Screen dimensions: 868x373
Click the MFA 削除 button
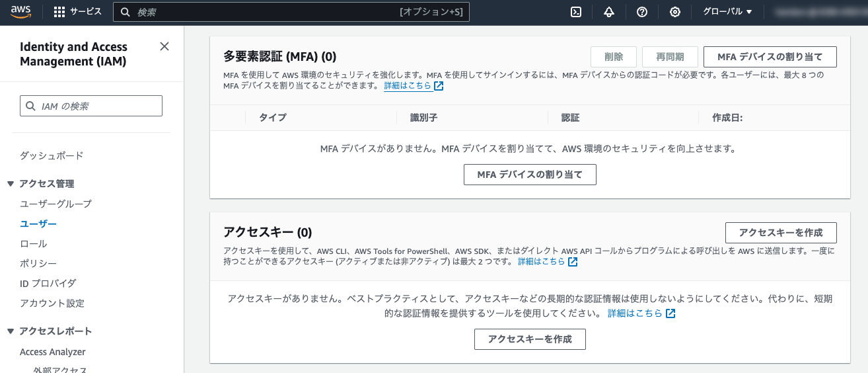[x=614, y=57]
